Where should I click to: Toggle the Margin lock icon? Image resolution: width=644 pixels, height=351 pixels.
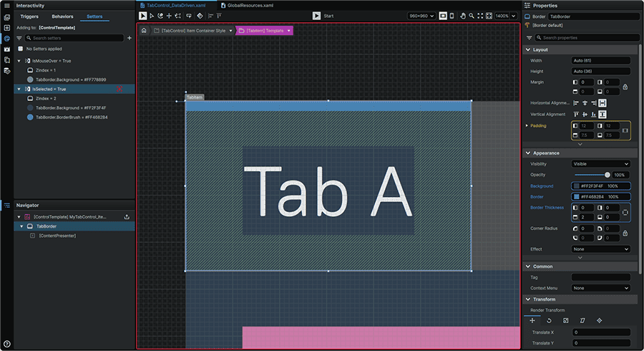click(x=625, y=87)
